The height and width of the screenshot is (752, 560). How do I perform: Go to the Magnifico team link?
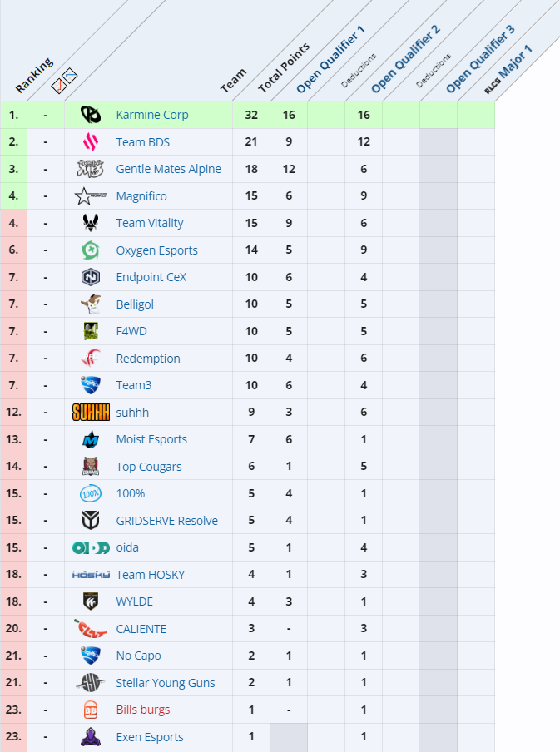pyautogui.click(x=141, y=196)
